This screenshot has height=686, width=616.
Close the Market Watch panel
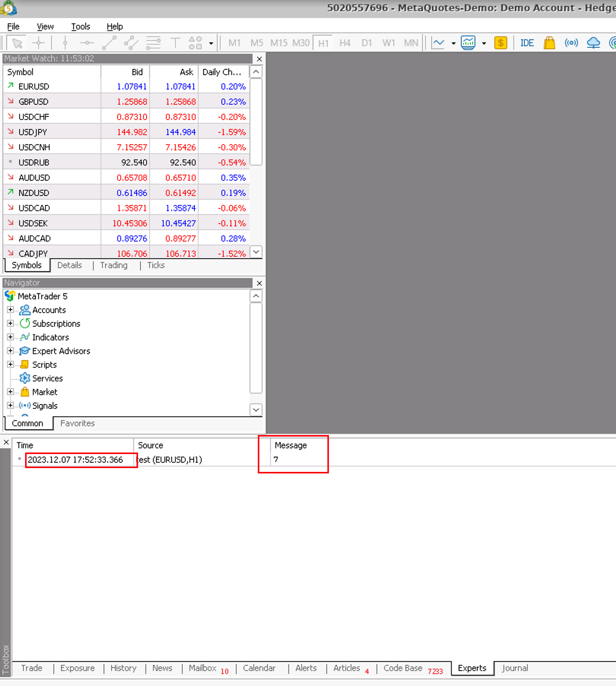click(259, 59)
